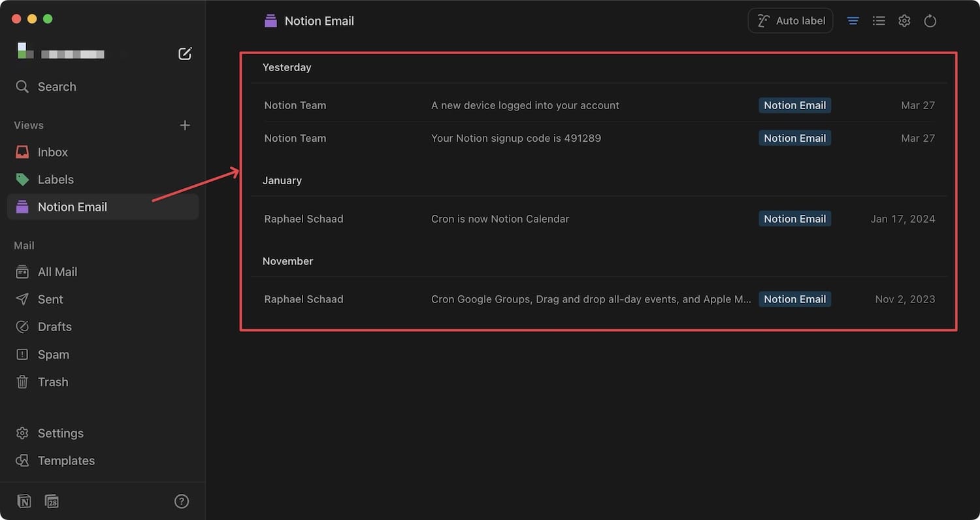Open the Inbox view
The height and width of the screenshot is (520, 980).
click(x=103, y=152)
